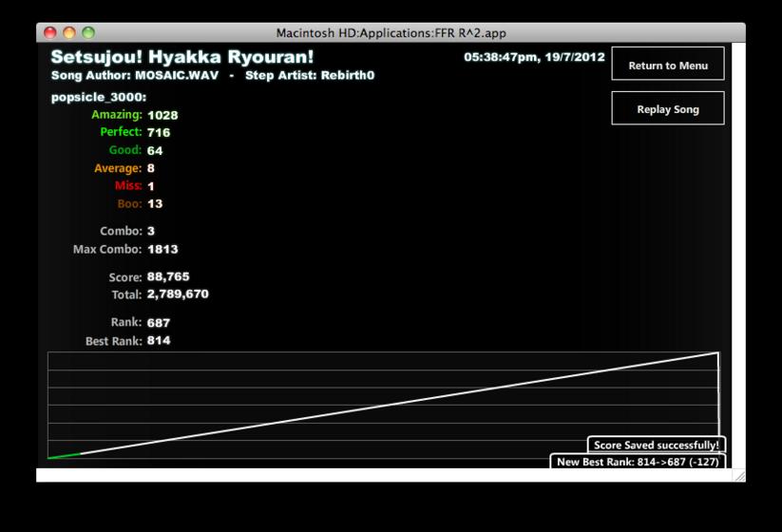This screenshot has width=782, height=532.
Task: Click the Replay Song button
Action: point(668,108)
